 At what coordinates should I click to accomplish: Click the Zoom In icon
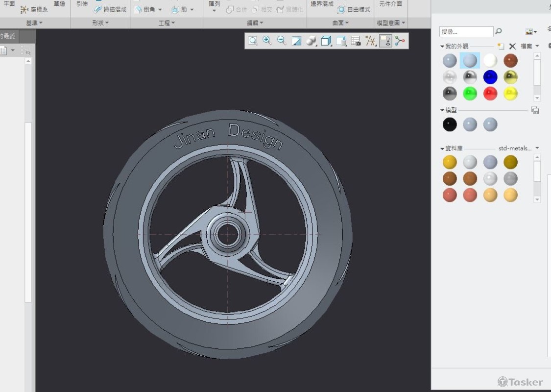267,41
